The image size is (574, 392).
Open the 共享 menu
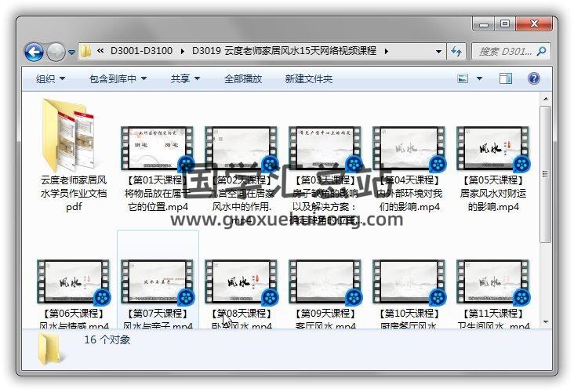tap(185, 78)
